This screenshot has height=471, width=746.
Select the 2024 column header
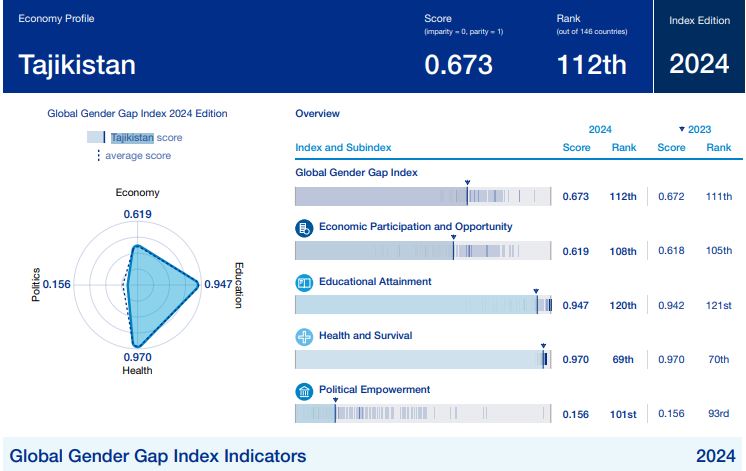click(600, 129)
